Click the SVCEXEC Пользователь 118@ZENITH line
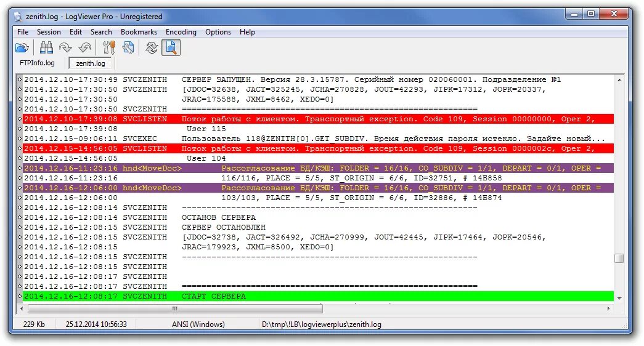 tap(319, 139)
